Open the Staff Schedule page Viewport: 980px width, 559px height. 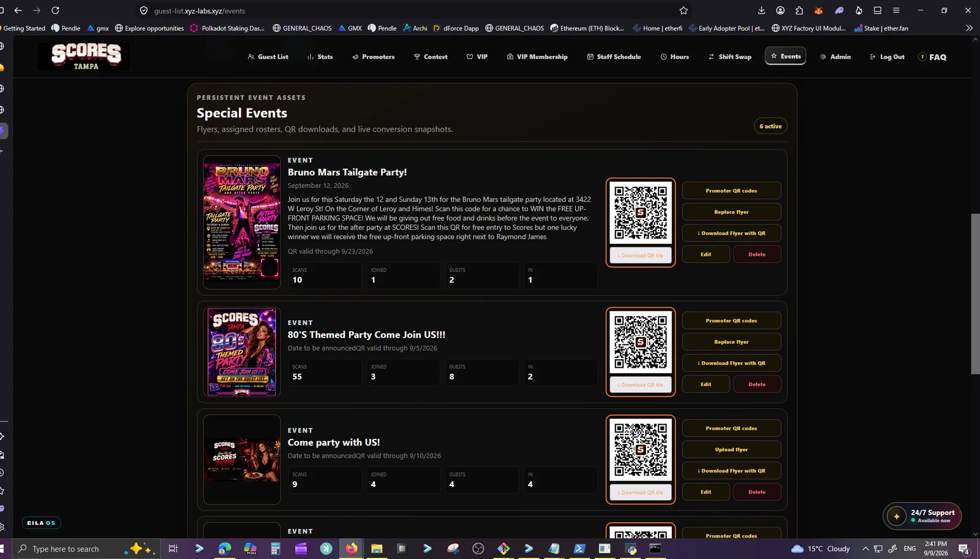(x=614, y=56)
